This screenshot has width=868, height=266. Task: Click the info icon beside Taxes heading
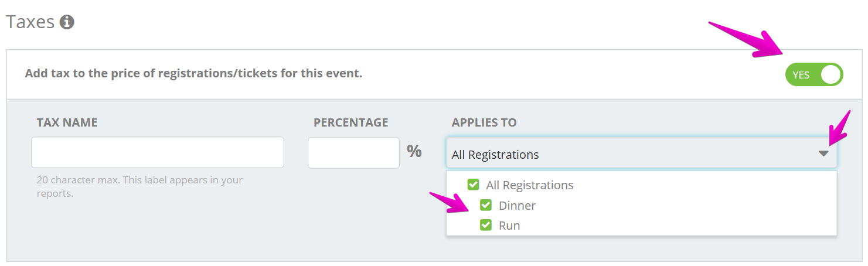(67, 23)
